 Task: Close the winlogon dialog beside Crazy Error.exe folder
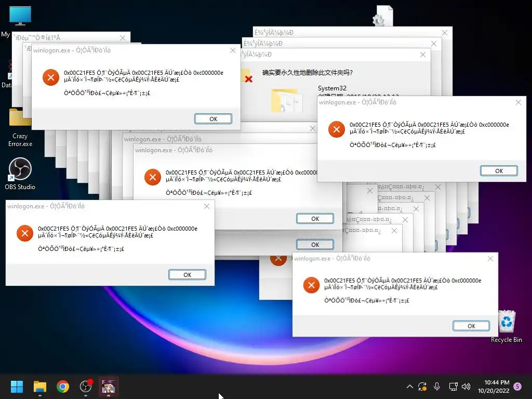[x=233, y=50]
